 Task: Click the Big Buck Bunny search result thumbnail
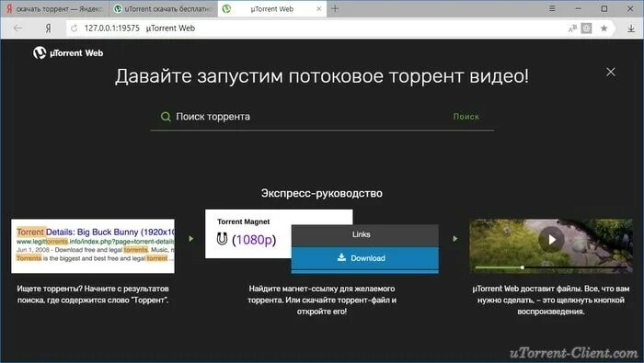[93, 245]
